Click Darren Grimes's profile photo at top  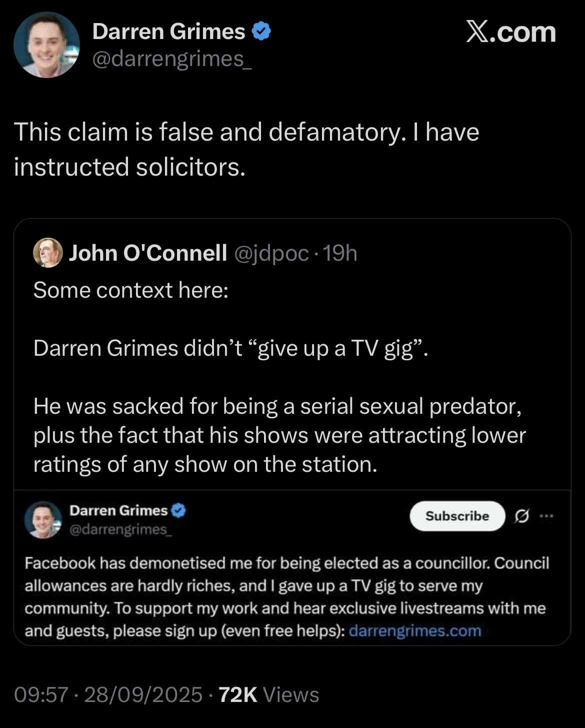point(46,45)
